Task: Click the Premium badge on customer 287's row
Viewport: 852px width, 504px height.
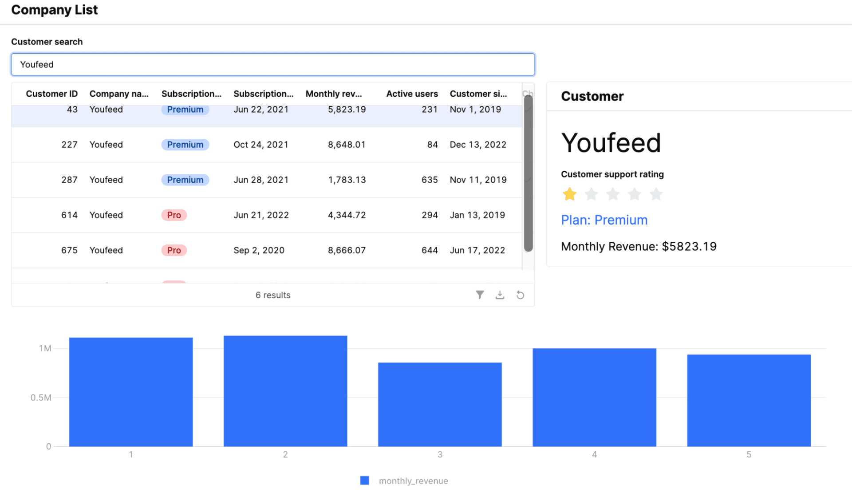Action: [x=185, y=180]
